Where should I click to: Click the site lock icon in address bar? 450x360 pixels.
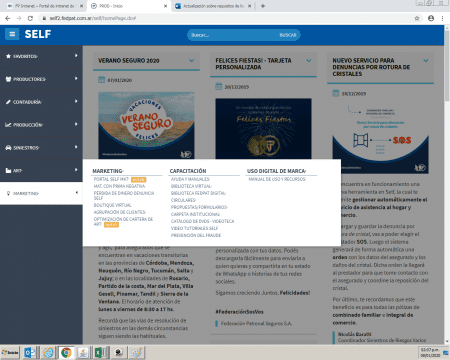pyautogui.click(x=44, y=18)
